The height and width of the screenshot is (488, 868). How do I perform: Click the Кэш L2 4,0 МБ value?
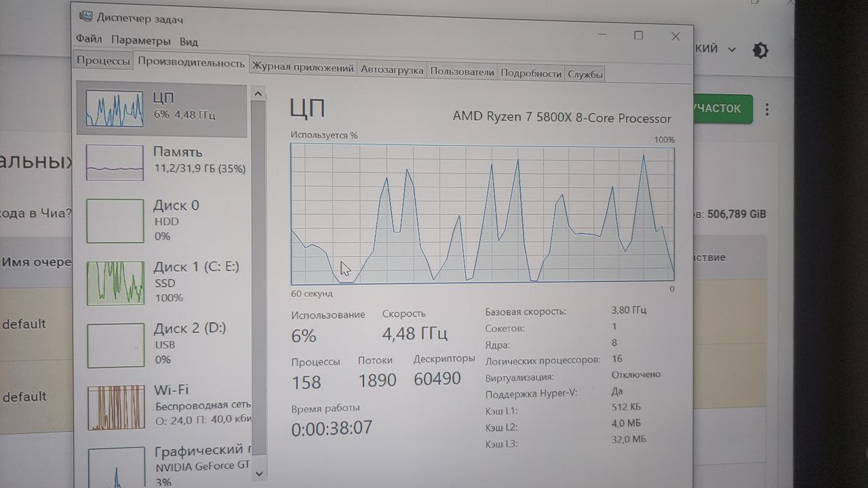625,424
